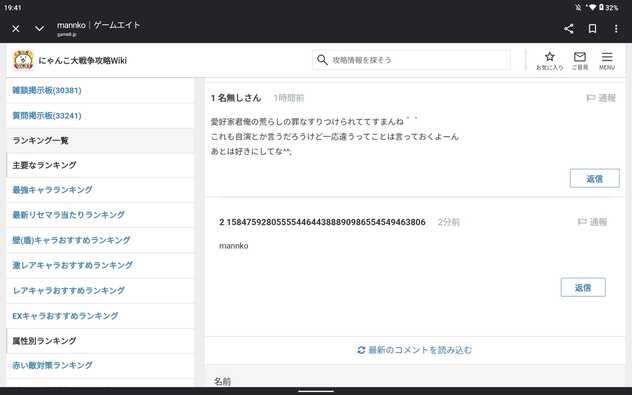Image resolution: width=632 pixels, height=395 pixels.
Task: Open 最強キャラランキング
Action: tap(52, 190)
